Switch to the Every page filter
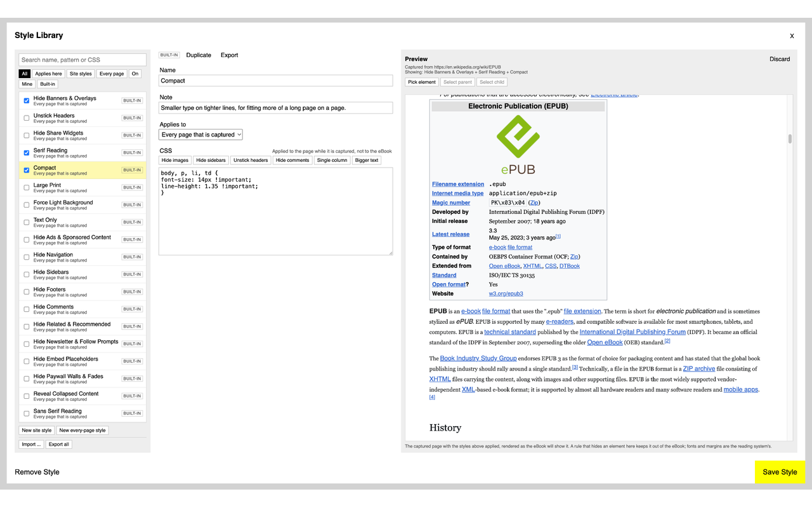Screen dimensions: 812x508 coord(112,74)
